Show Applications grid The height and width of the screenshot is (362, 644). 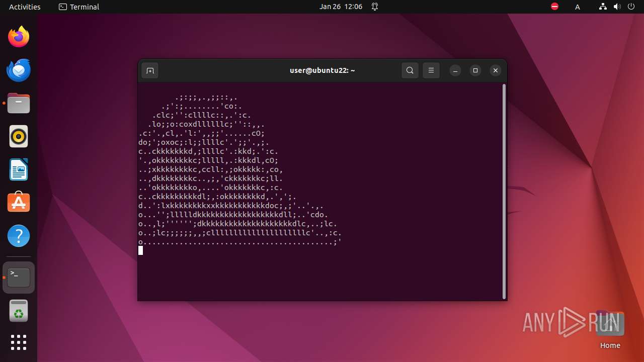pos(19,342)
